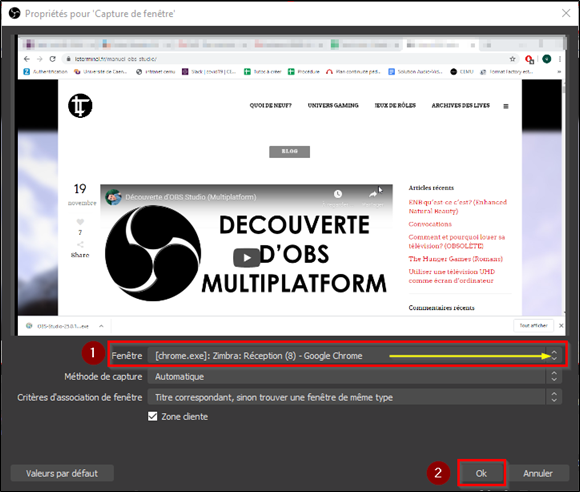Open the three-dot Chrome menu in the preview
The width and height of the screenshot is (580, 492).
coord(560,59)
